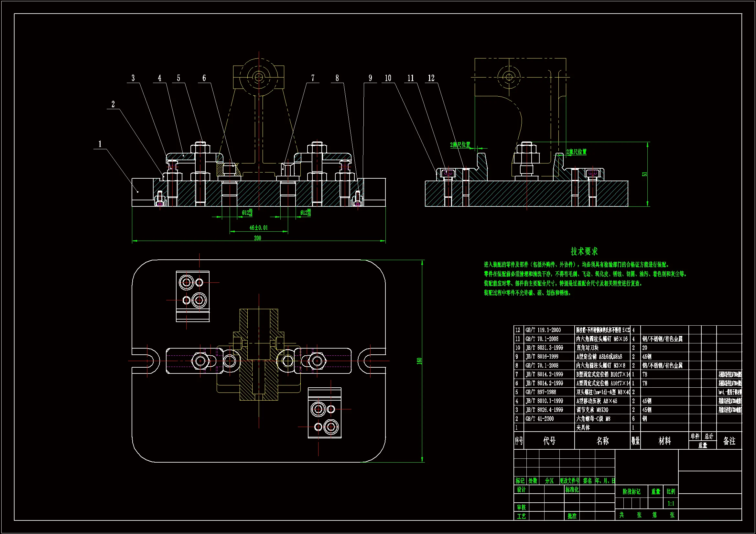
Task: Click the 六角螺母-C级 M8 entry
Action: click(x=593, y=419)
